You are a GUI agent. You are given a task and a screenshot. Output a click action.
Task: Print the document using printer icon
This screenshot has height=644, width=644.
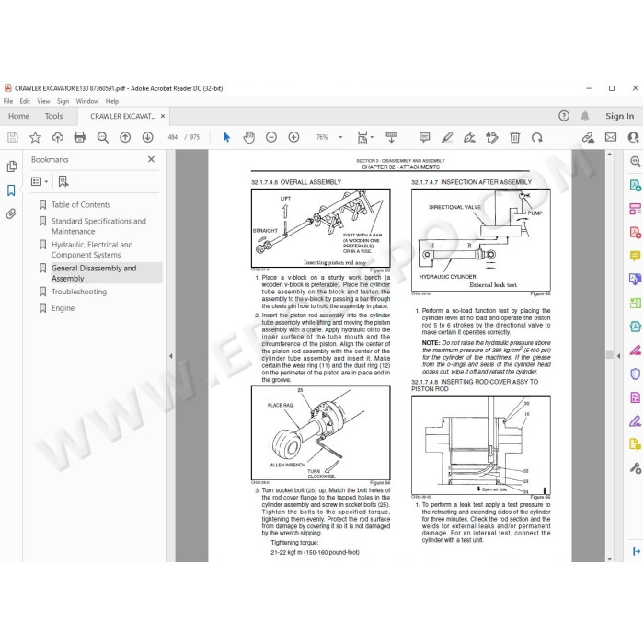click(x=80, y=137)
